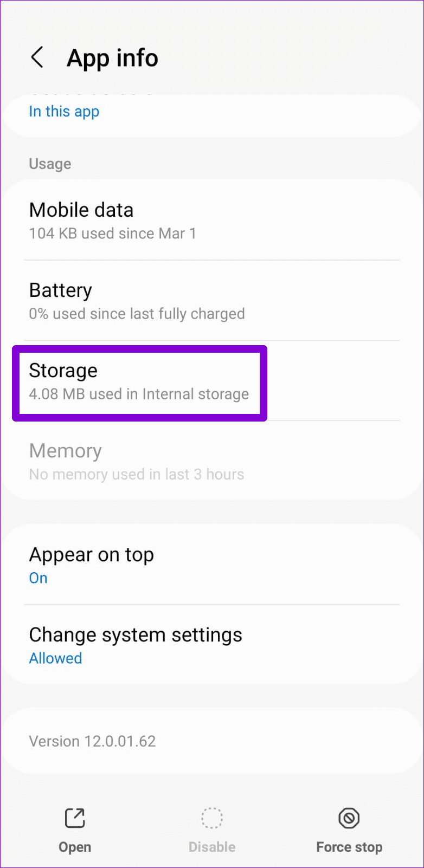The width and height of the screenshot is (424, 868).
Task: Tap the blue 'Allowed' status text
Action: pos(55,658)
